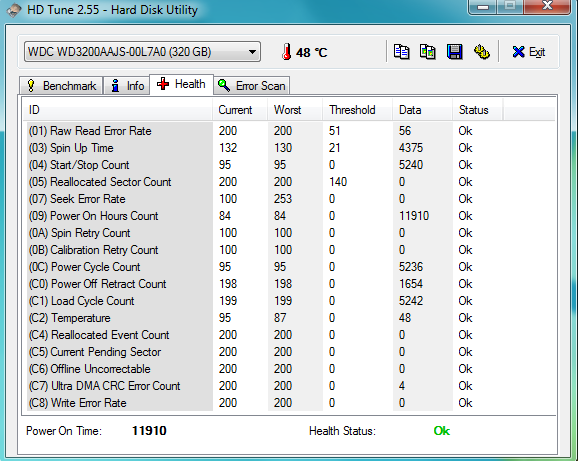Select the (09) Power On Hours Count row
This screenshot has width=578, height=461.
click(x=289, y=216)
